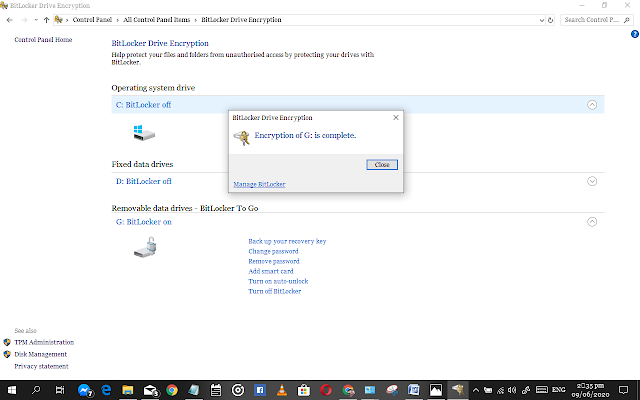Screen dimensions: 640x400
Task: Turn off BitLocker on G drive
Action: [274, 291]
